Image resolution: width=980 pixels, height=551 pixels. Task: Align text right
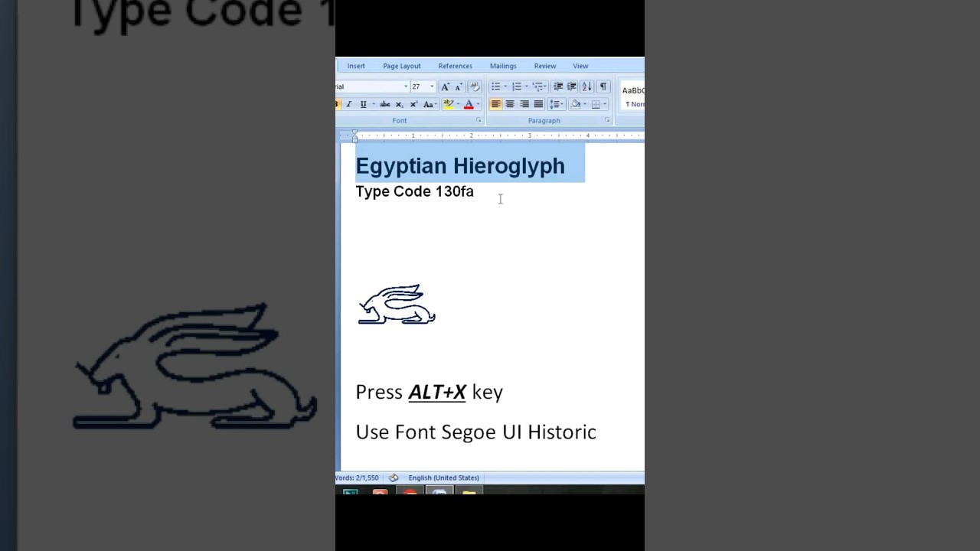tap(524, 104)
